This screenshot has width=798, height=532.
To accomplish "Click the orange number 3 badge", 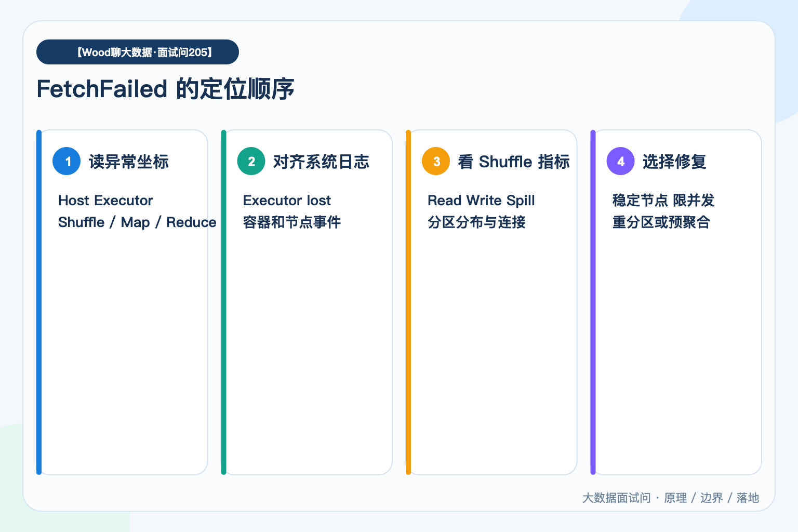I will point(436,161).
